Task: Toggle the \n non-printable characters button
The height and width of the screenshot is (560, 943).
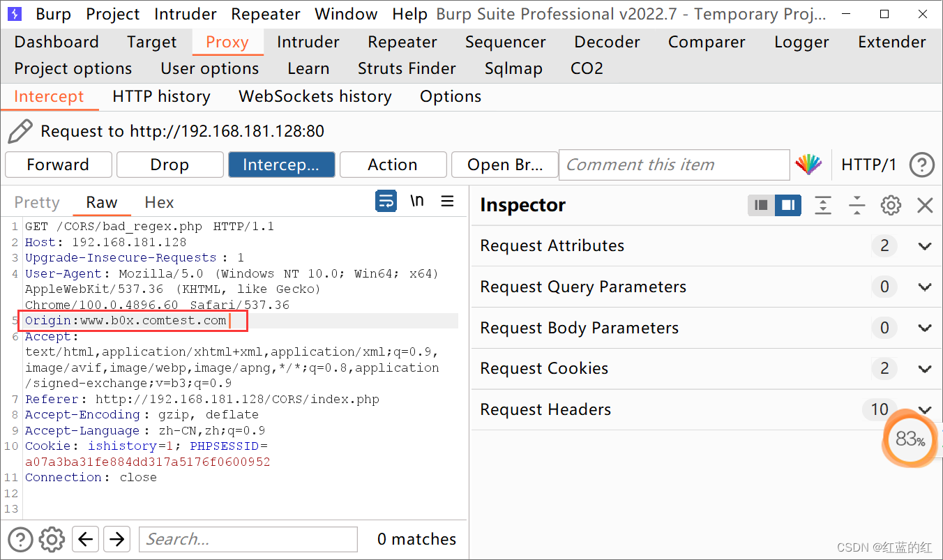Action: click(x=417, y=201)
